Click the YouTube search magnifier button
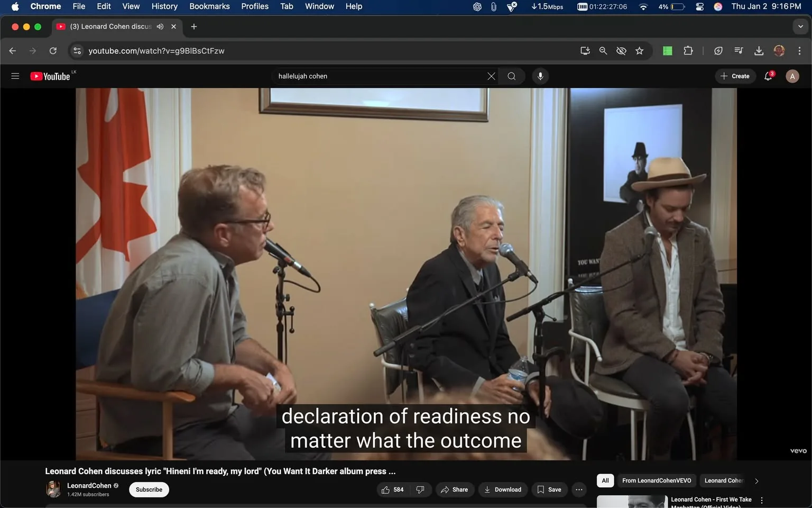The image size is (812, 508). pos(511,76)
